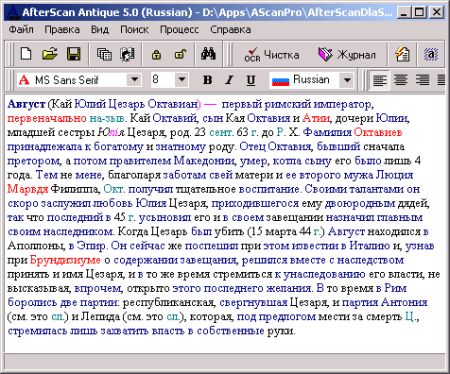Open search with the binoculars icon
450x374 pixels.
click(208, 54)
